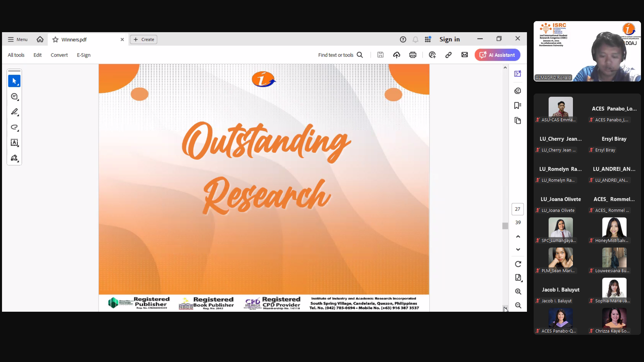The height and width of the screenshot is (362, 644).
Task: Choose the freehand draw loop tool
Action: click(x=14, y=127)
